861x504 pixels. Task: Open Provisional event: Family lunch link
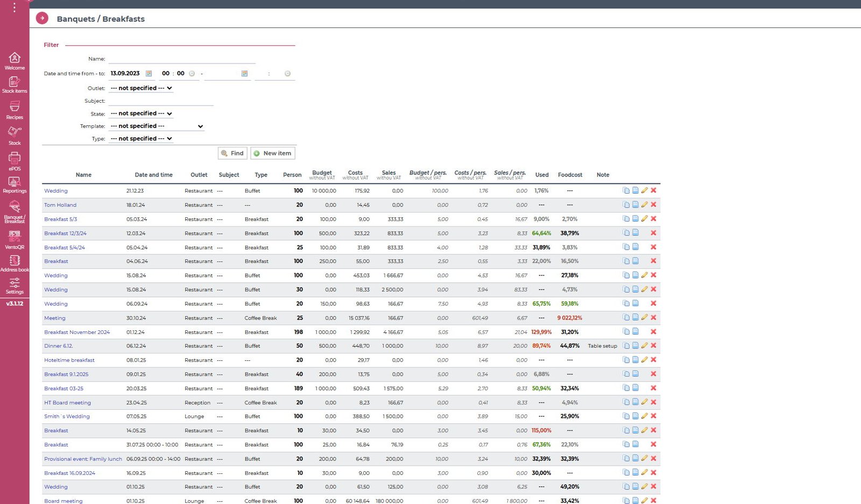83,459
